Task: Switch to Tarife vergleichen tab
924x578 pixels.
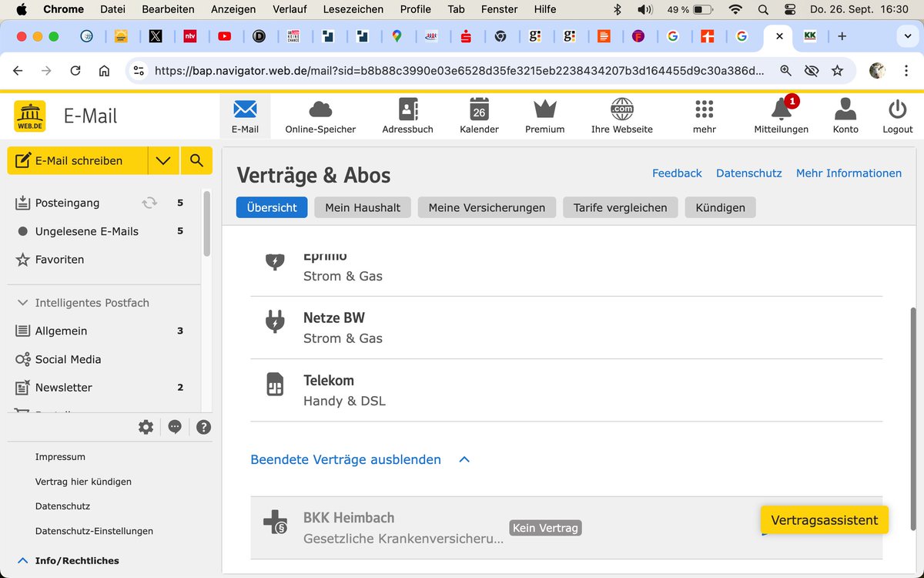Action: coord(620,207)
